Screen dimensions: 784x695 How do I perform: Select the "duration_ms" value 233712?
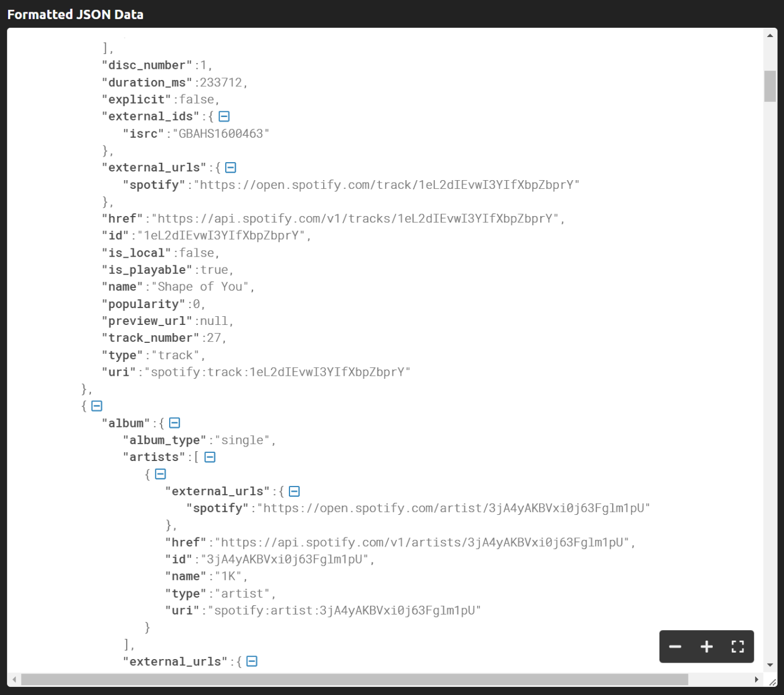coord(221,83)
